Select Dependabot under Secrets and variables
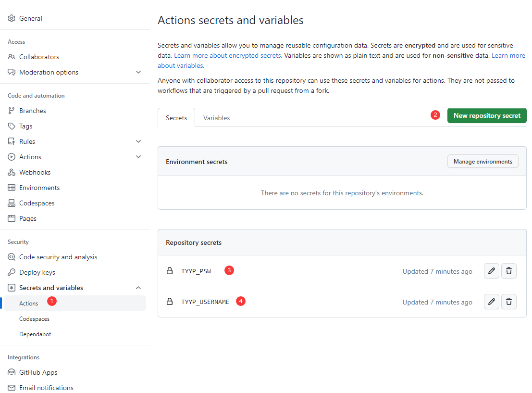Image resolution: width=532 pixels, height=393 pixels. (34, 333)
